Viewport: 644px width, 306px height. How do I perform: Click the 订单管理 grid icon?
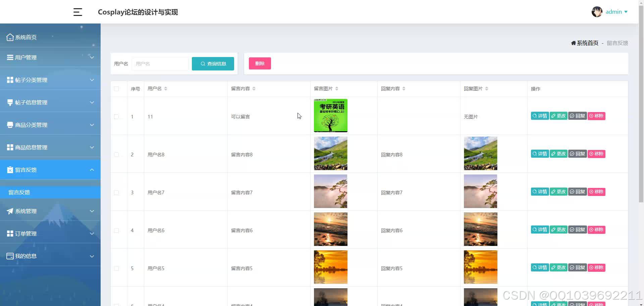10,234
